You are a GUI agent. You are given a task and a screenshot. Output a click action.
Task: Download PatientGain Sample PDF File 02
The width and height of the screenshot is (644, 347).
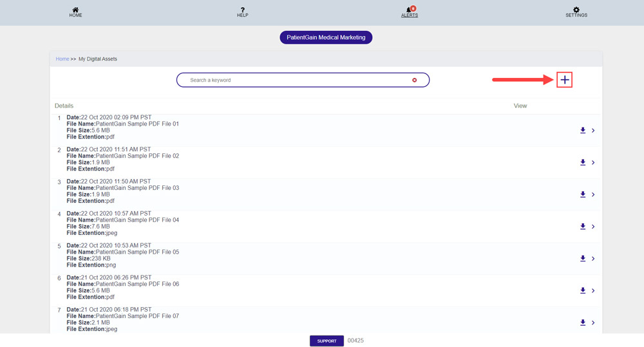pos(582,162)
